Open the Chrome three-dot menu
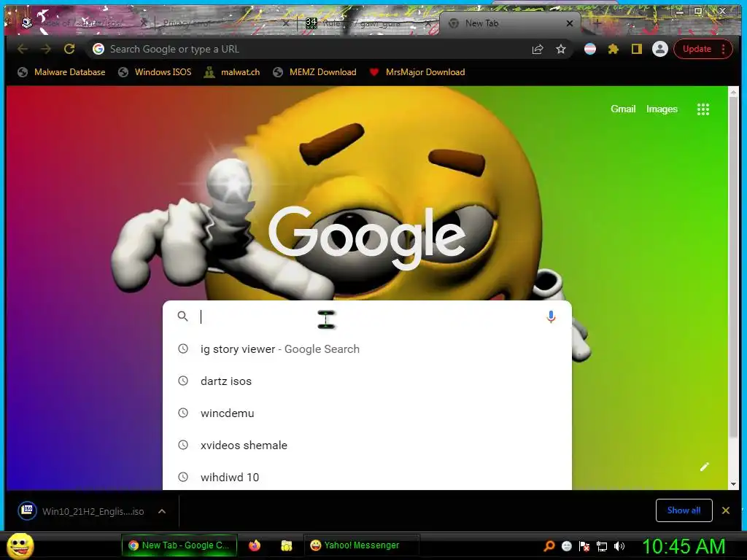Screen dimensions: 747x560 tap(723, 49)
